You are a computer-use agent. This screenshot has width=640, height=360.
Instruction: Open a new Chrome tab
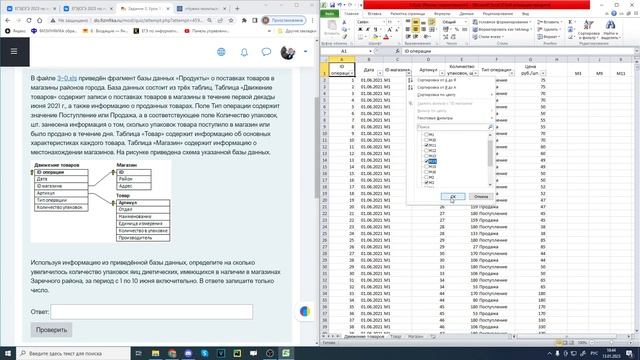[237, 9]
